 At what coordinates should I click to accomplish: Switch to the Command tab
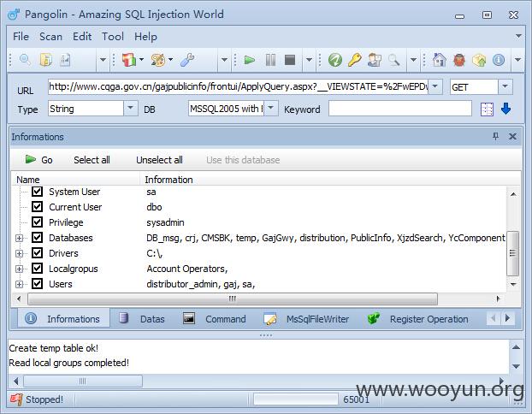[215, 319]
